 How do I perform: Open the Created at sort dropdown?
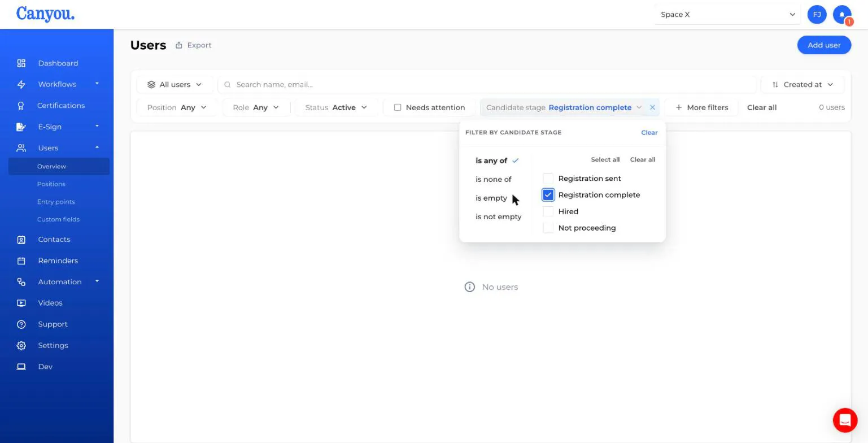802,85
